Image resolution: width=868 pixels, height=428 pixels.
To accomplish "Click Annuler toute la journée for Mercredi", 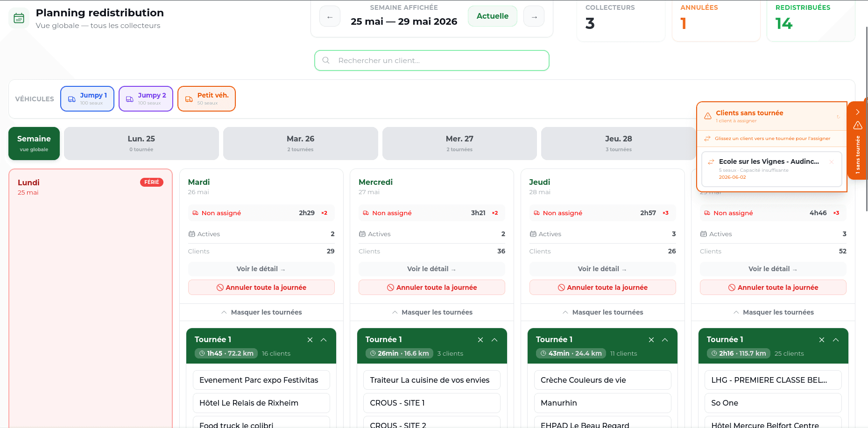I will [432, 288].
